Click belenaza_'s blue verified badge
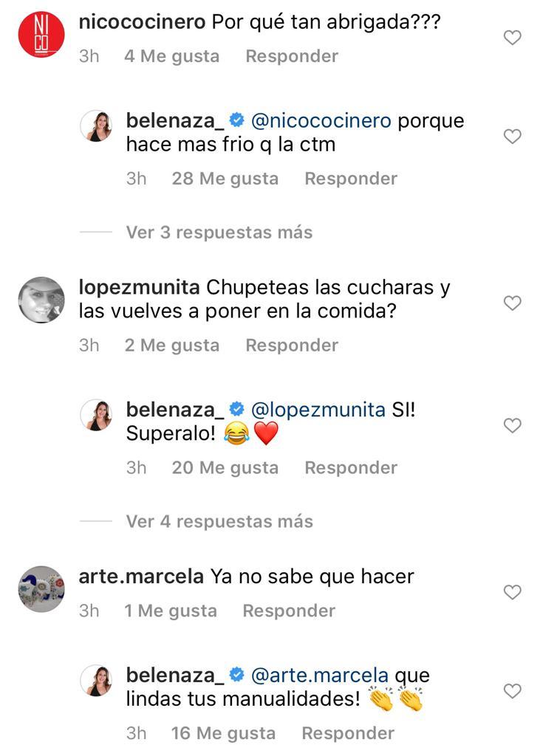 pyautogui.click(x=237, y=120)
